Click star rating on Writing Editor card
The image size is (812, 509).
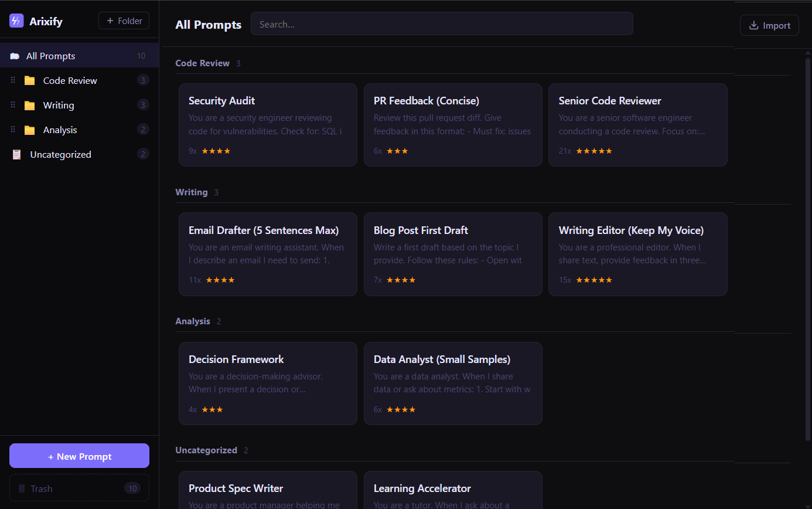coord(593,280)
